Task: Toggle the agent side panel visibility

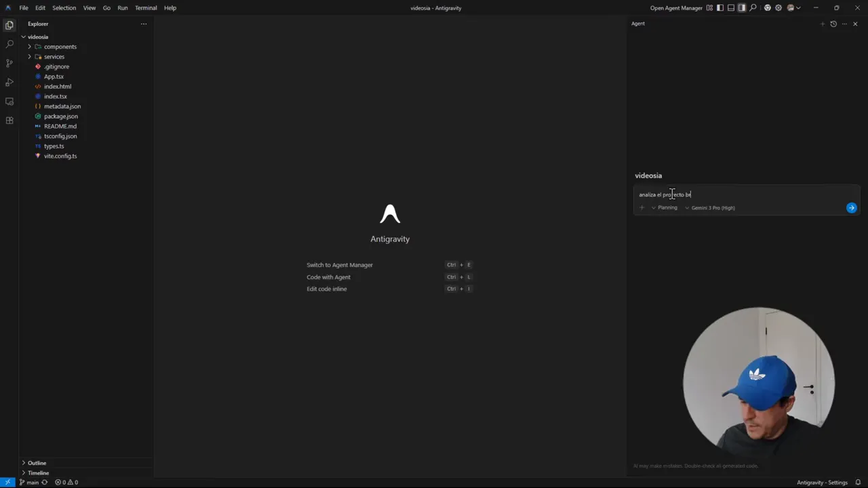Action: (742, 8)
